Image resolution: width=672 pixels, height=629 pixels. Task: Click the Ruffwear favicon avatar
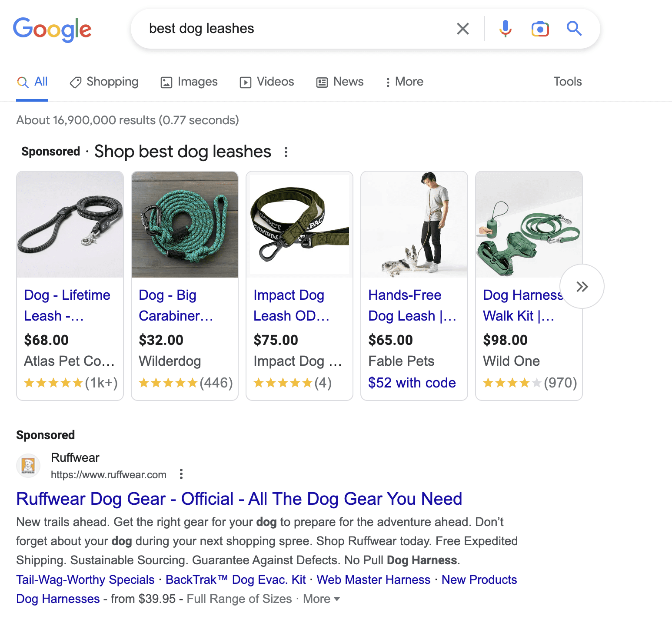tap(28, 465)
